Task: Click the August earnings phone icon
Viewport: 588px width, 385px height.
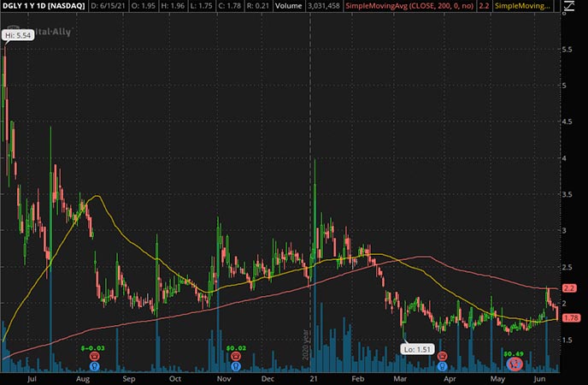Action: (94, 356)
